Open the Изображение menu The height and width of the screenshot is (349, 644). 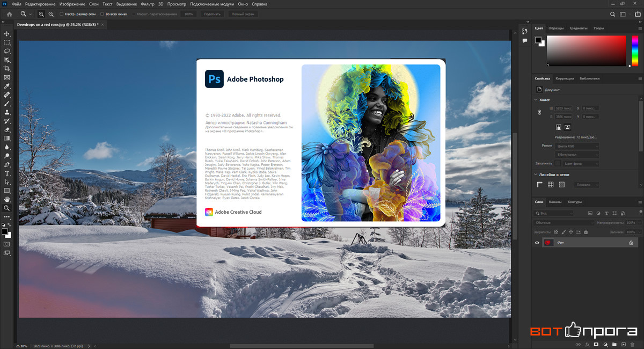tap(72, 4)
